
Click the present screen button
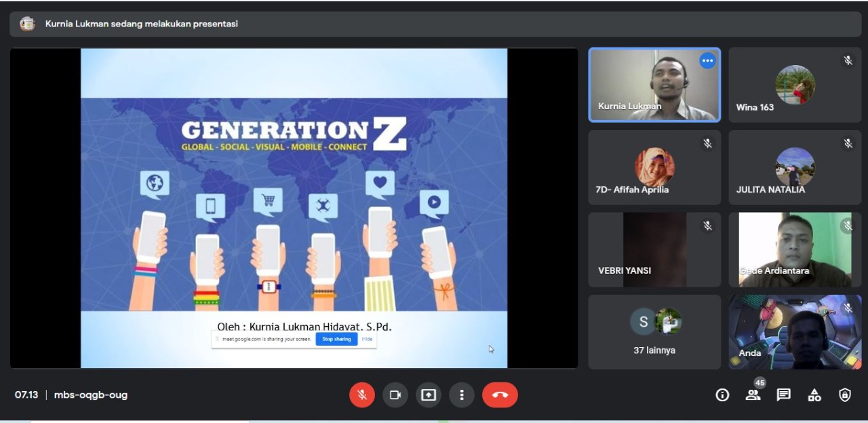[x=429, y=395]
